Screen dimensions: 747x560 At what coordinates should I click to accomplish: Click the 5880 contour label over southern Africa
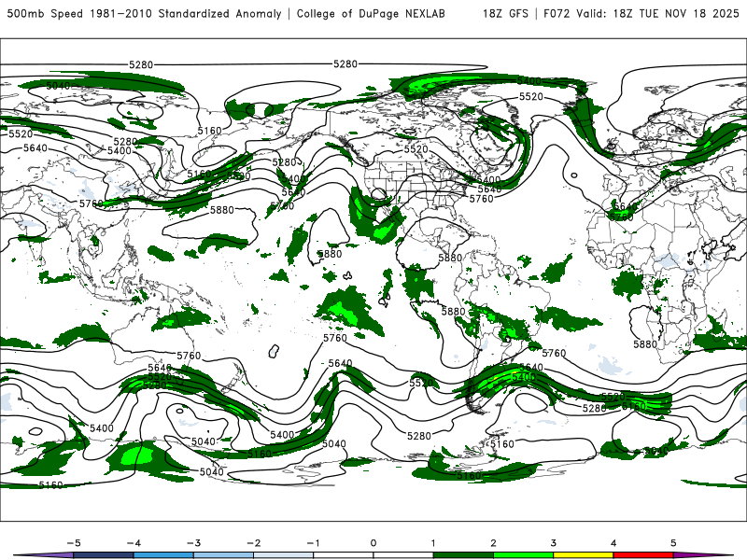(x=645, y=343)
